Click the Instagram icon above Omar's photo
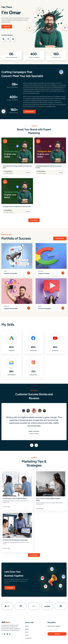 [39, 10]
